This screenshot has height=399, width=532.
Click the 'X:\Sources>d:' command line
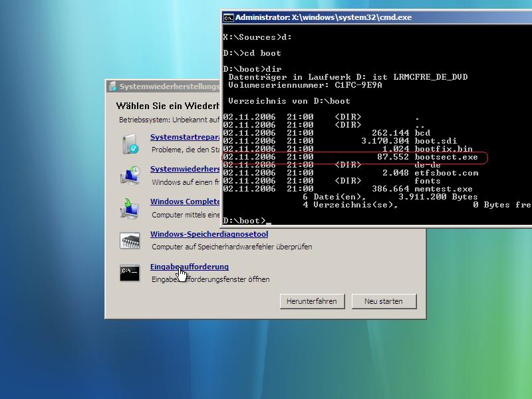click(257, 37)
